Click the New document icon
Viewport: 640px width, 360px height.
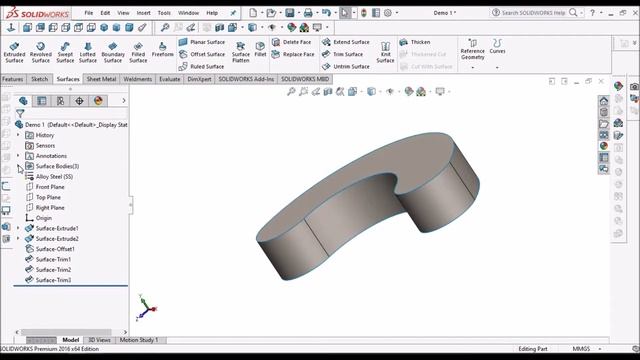pyautogui.click(x=253, y=13)
